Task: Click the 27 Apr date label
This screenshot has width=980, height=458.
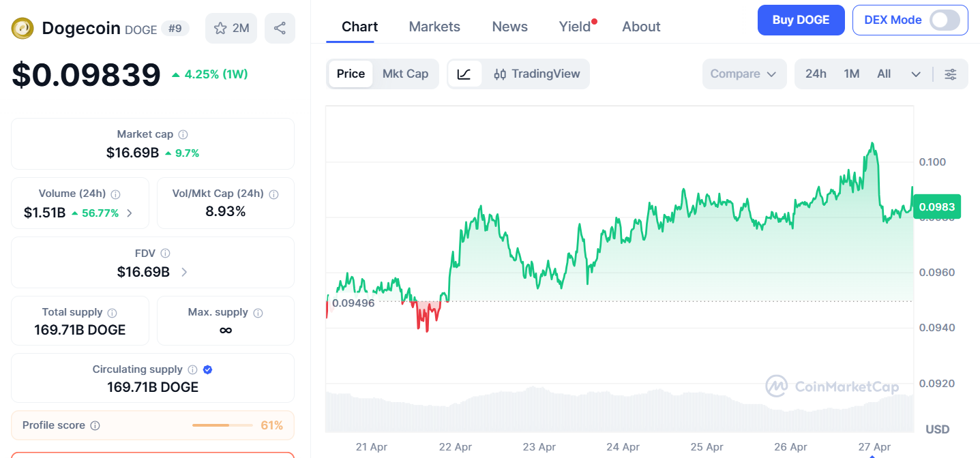Action: pos(874,447)
